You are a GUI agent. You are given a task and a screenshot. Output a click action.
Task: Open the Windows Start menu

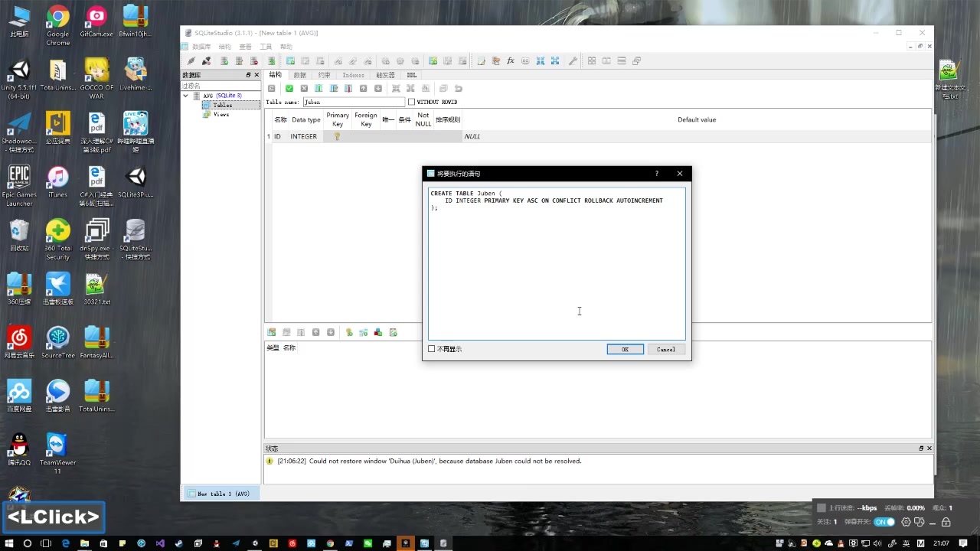tap(8, 543)
